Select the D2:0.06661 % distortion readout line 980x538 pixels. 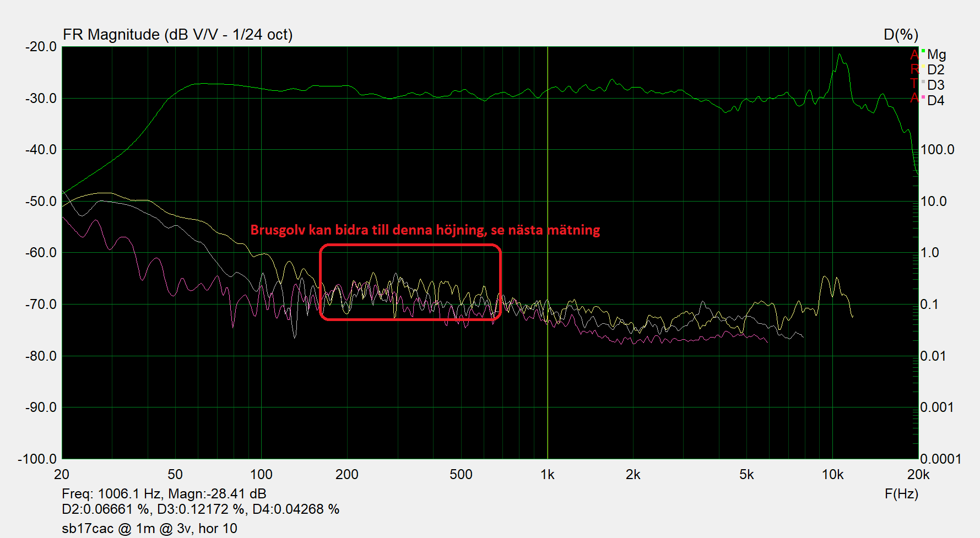tap(201, 509)
